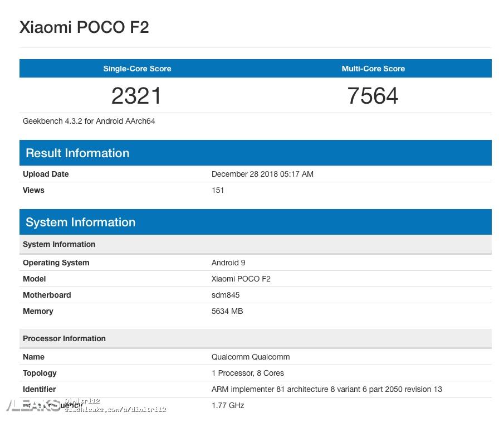Image resolution: width=504 pixels, height=422 pixels.
Task: Click the ARM implementer identifier string
Action: point(326,389)
